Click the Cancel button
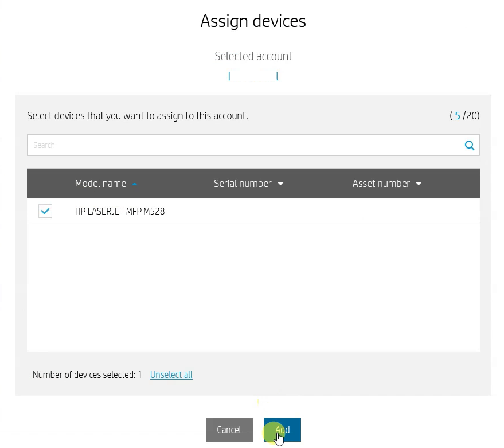 pyautogui.click(x=229, y=430)
